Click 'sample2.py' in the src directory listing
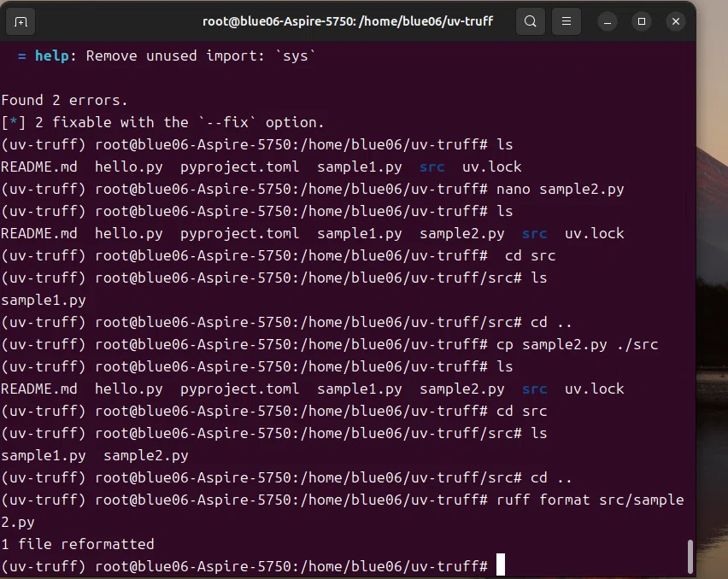The width and height of the screenshot is (728, 579). point(146,455)
